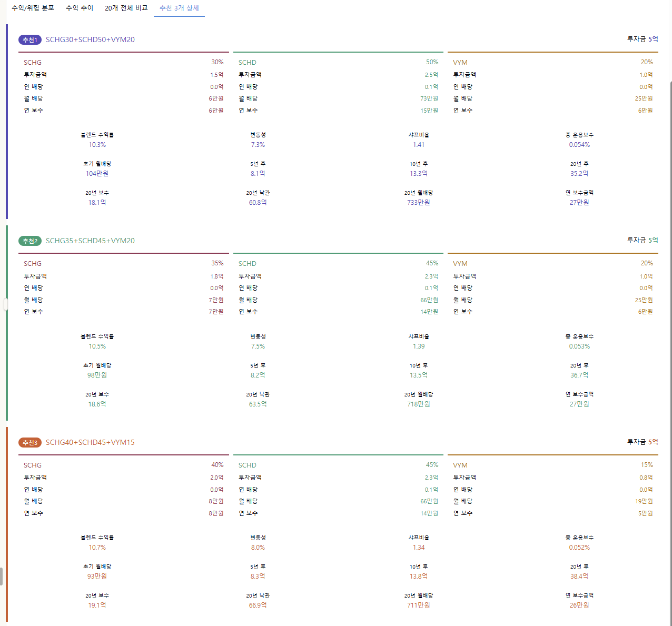Screen dimensions: 672x626
Task: Click the SCHD weight 50%
Action: point(432,62)
